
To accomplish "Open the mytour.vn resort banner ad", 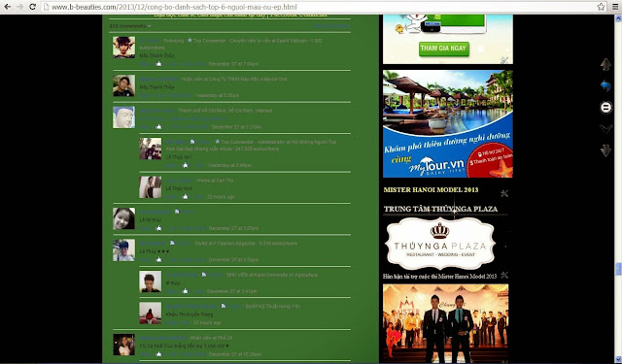I will pyautogui.click(x=447, y=123).
